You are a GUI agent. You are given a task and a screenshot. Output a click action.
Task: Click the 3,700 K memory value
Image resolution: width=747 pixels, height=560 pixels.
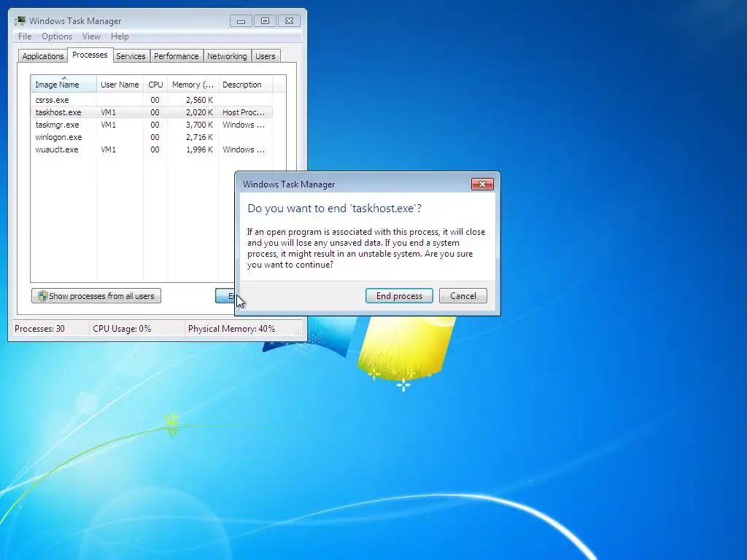(x=199, y=125)
